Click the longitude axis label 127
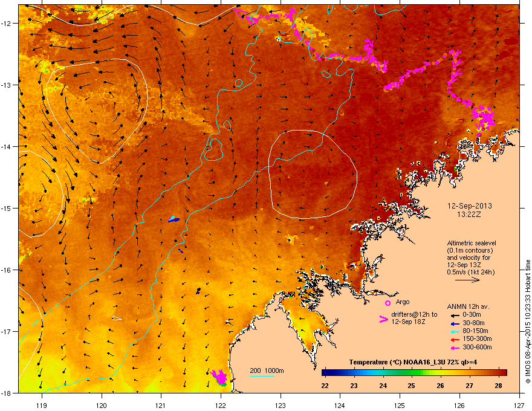The width and height of the screenshot is (532, 411). [x=519, y=405]
